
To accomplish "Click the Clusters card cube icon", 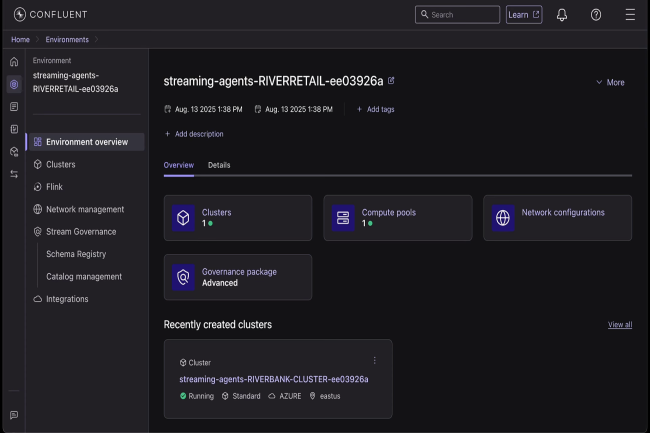I will tap(183, 218).
